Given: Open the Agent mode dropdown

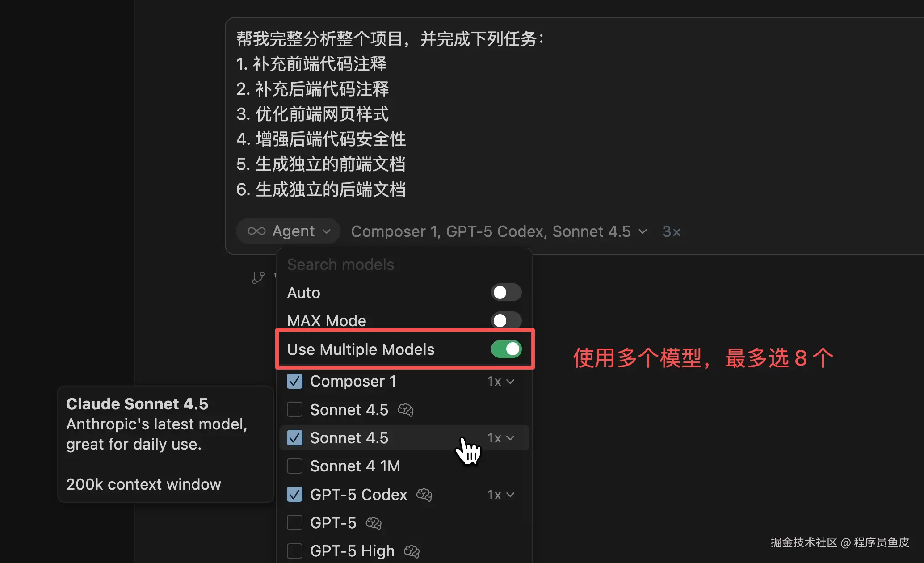Looking at the screenshot, I should point(288,231).
